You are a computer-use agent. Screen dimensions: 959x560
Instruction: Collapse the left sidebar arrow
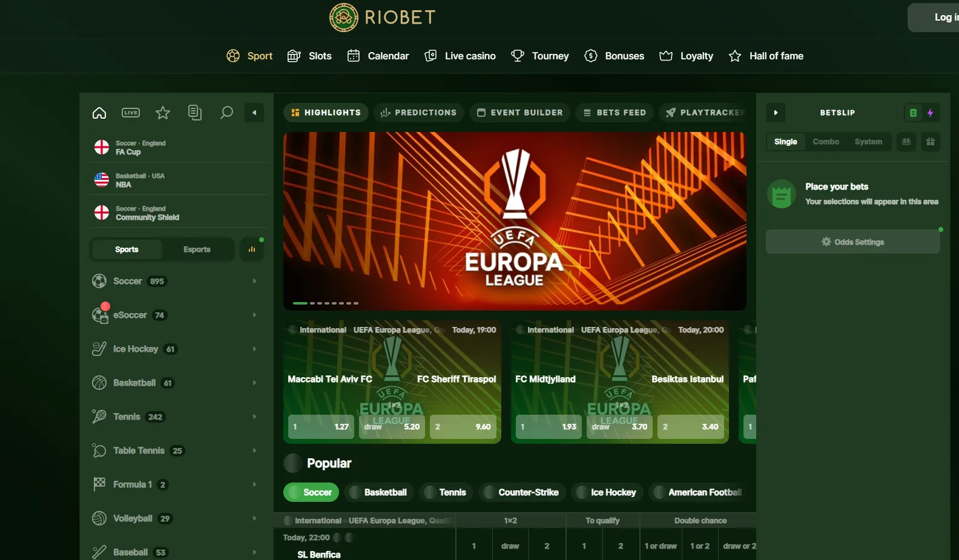coord(254,113)
